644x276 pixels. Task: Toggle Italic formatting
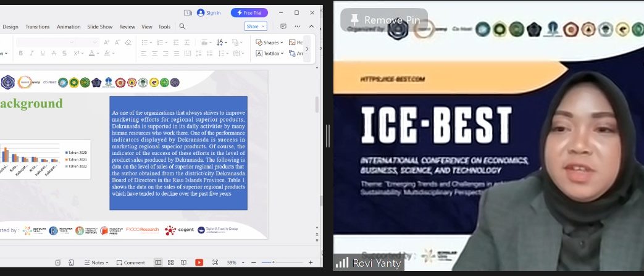[31, 53]
